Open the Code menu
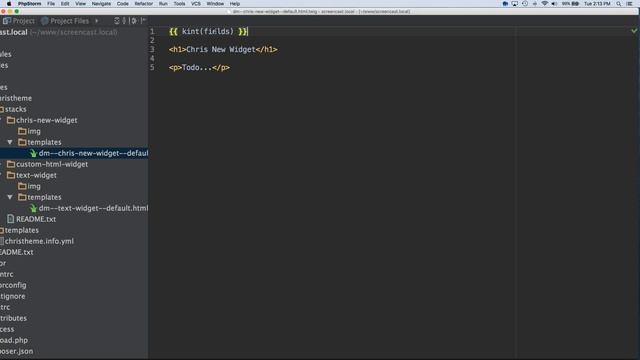 122,4
